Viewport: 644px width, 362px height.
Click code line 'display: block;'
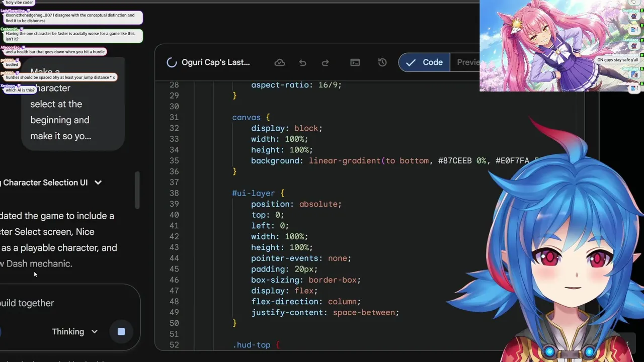point(287,128)
